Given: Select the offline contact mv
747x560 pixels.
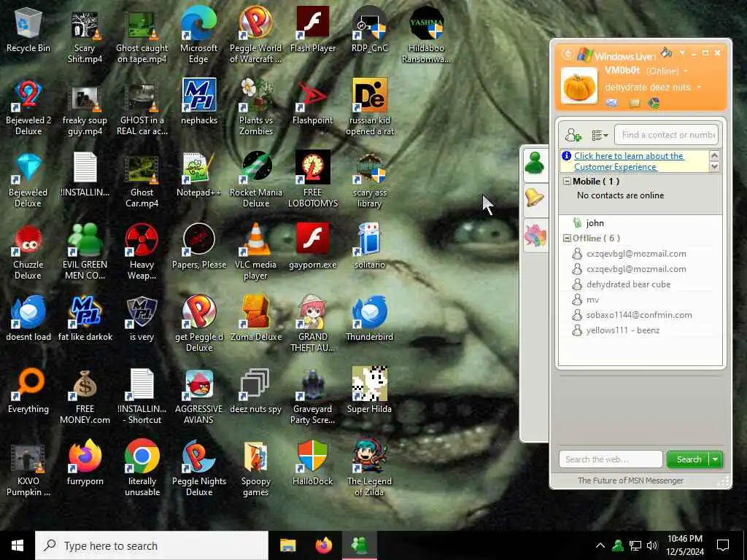Looking at the screenshot, I should [592, 300].
